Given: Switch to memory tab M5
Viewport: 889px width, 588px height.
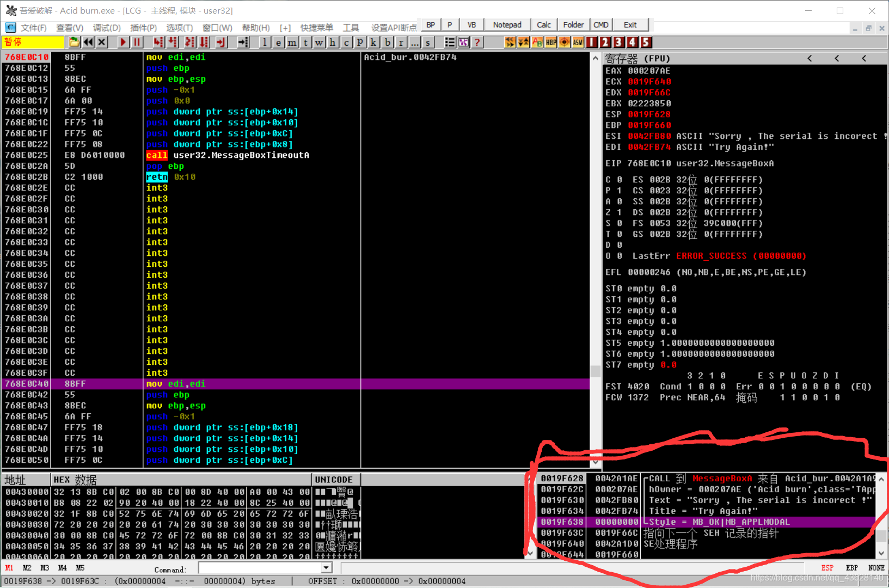Looking at the screenshot, I should click(80, 568).
